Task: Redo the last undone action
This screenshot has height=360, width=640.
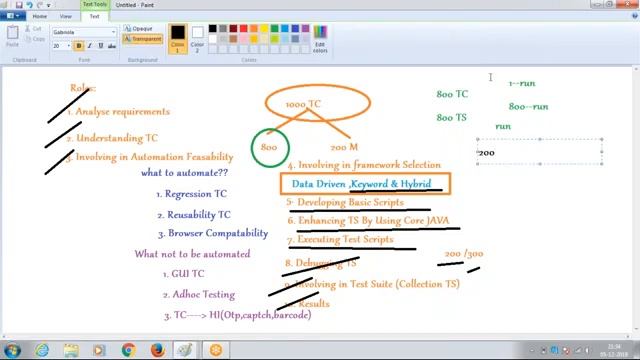Action: click(x=40, y=5)
